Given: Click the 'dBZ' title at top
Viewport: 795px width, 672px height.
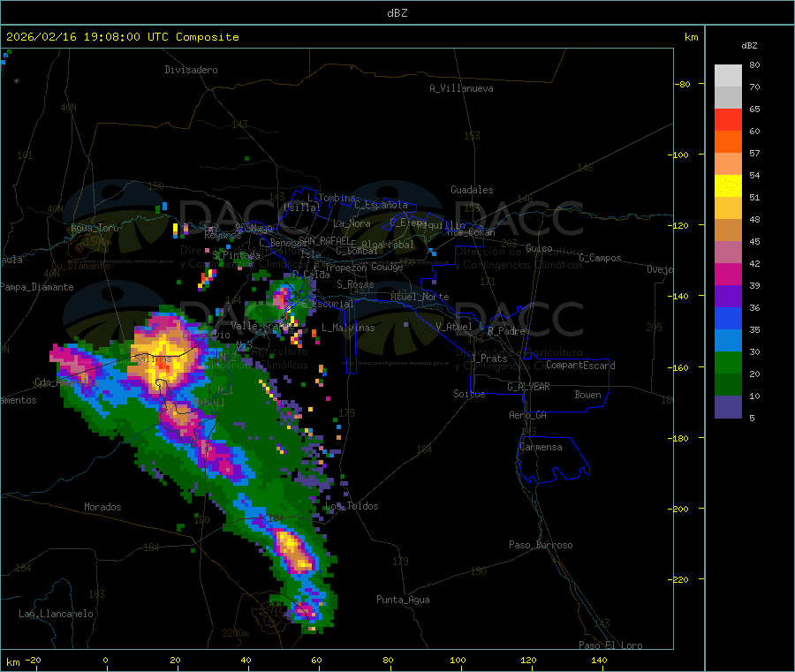Looking at the screenshot, I should [x=397, y=13].
